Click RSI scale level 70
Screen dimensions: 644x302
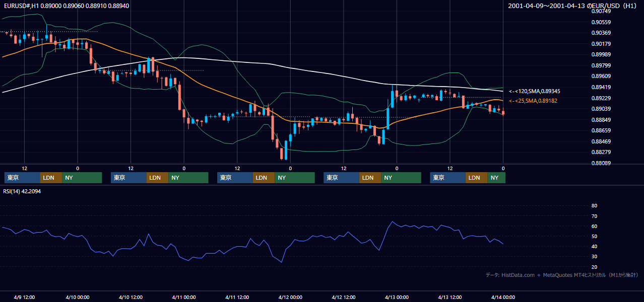594,216
